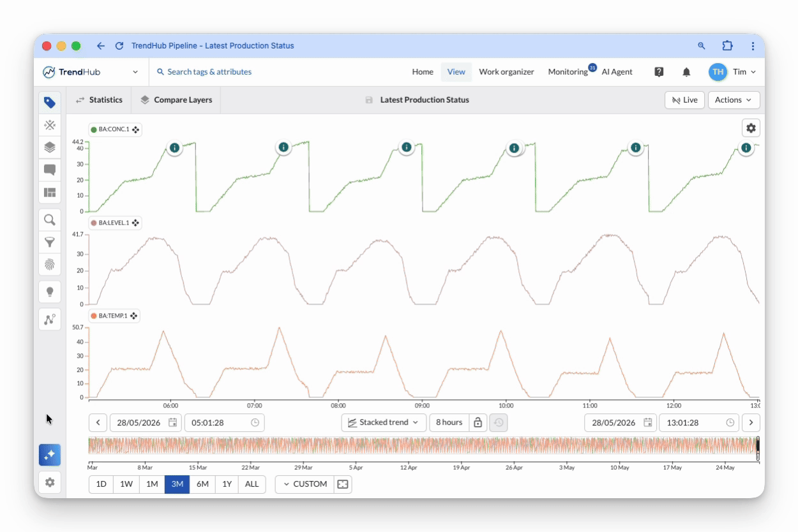This screenshot has height=532, width=798.
Task: Toggle Live mode
Action: [x=685, y=100]
